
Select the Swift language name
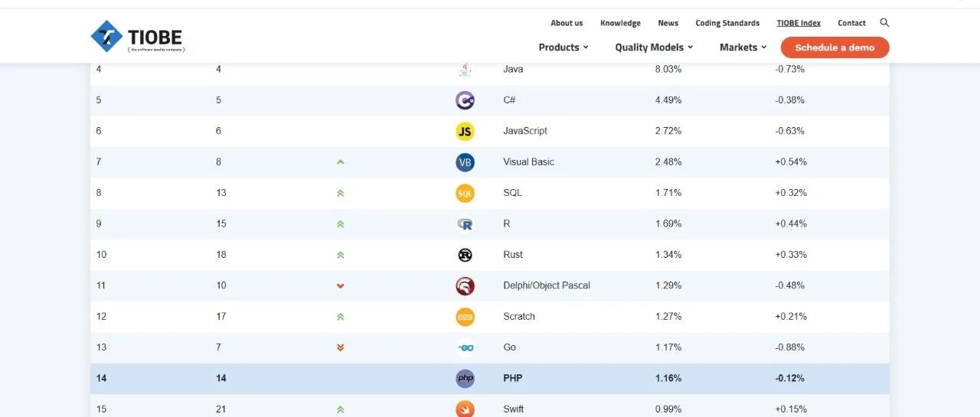[514, 409]
